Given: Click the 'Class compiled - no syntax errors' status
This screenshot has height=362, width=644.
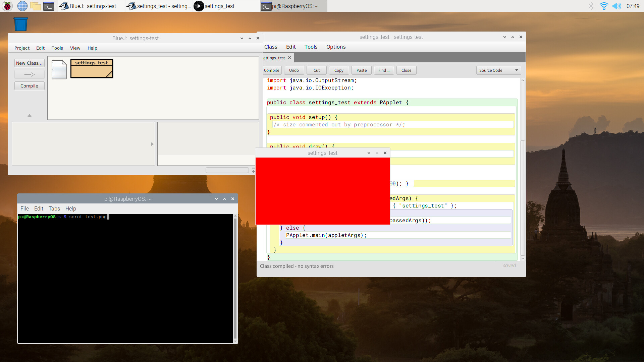Looking at the screenshot, I should point(297,266).
